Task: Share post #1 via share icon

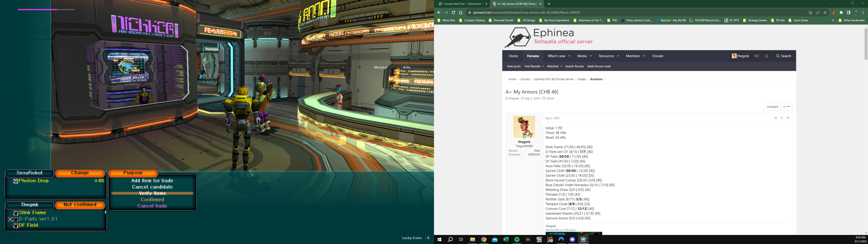Action: [x=775, y=118]
